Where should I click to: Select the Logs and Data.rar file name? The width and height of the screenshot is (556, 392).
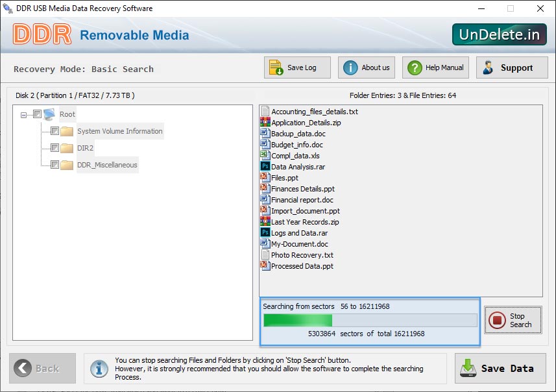(299, 233)
